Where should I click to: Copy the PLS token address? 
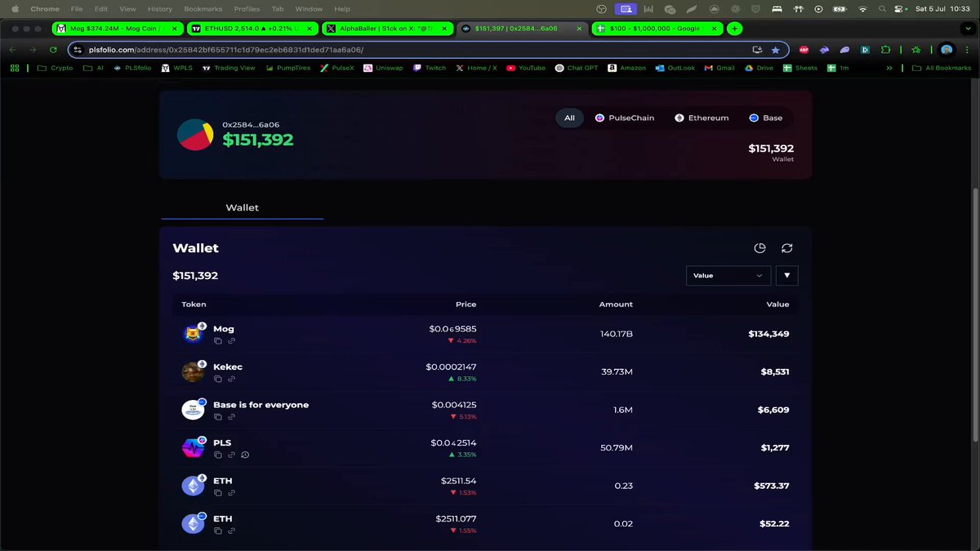coord(218,455)
